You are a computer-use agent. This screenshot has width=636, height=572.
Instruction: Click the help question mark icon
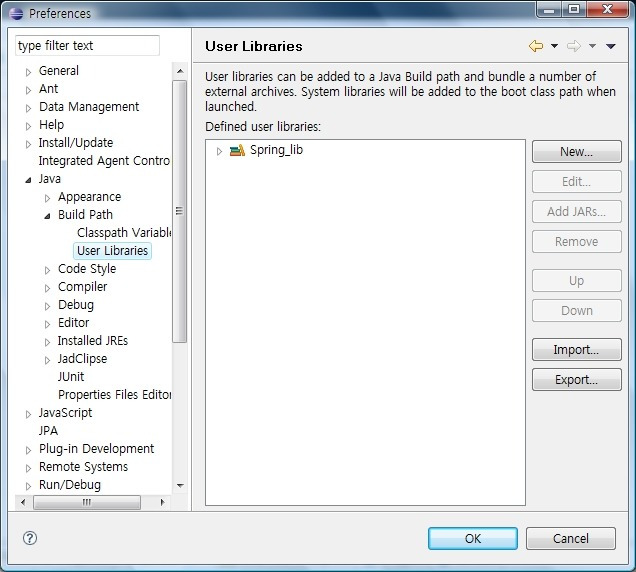(x=30, y=538)
